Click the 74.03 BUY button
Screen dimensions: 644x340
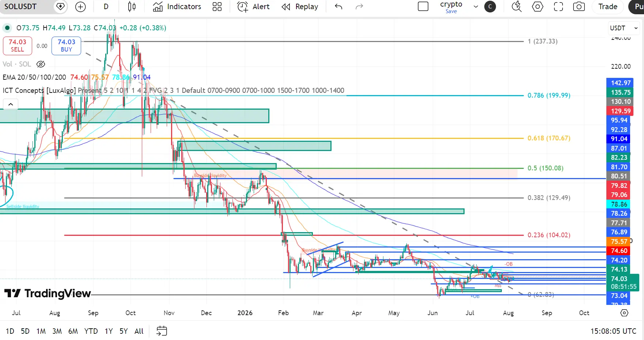[x=66, y=46]
